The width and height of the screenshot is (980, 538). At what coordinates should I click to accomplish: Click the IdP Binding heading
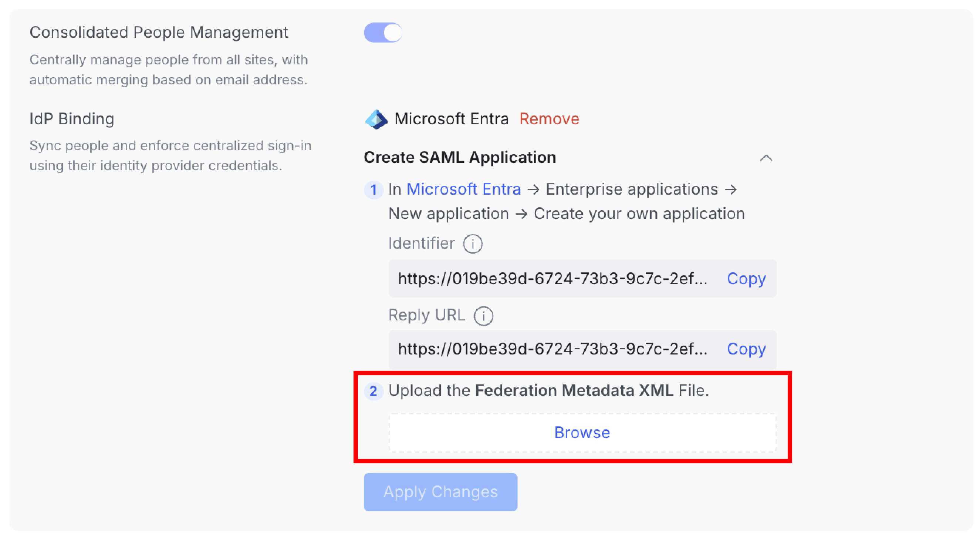[72, 119]
